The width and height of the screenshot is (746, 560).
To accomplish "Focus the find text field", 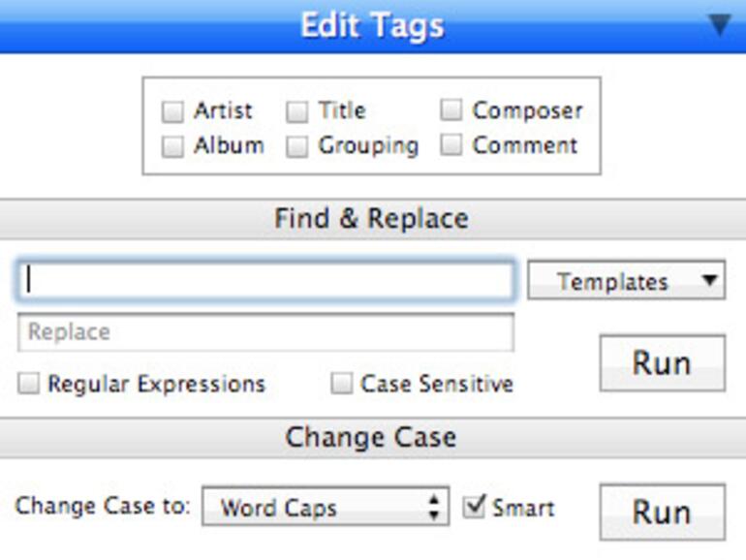I will (x=265, y=281).
